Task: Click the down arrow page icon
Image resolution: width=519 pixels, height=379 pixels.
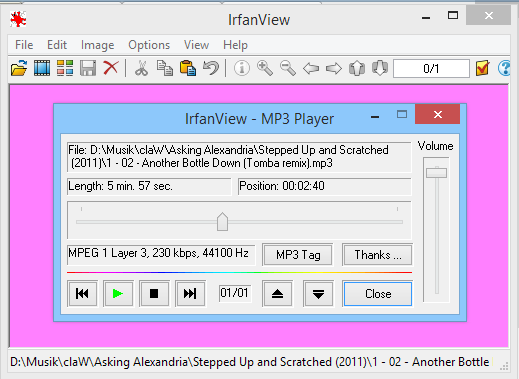Action: click(380, 68)
